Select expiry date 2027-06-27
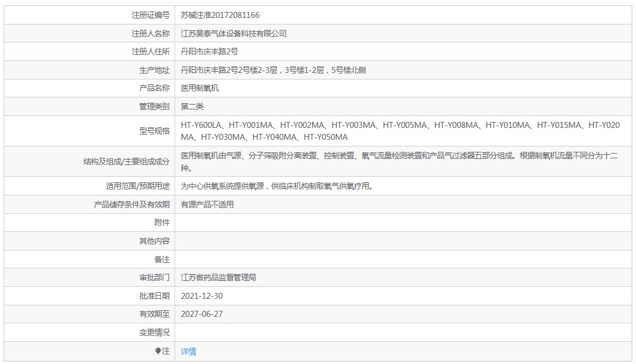The width and height of the screenshot is (636, 364). 201,314
